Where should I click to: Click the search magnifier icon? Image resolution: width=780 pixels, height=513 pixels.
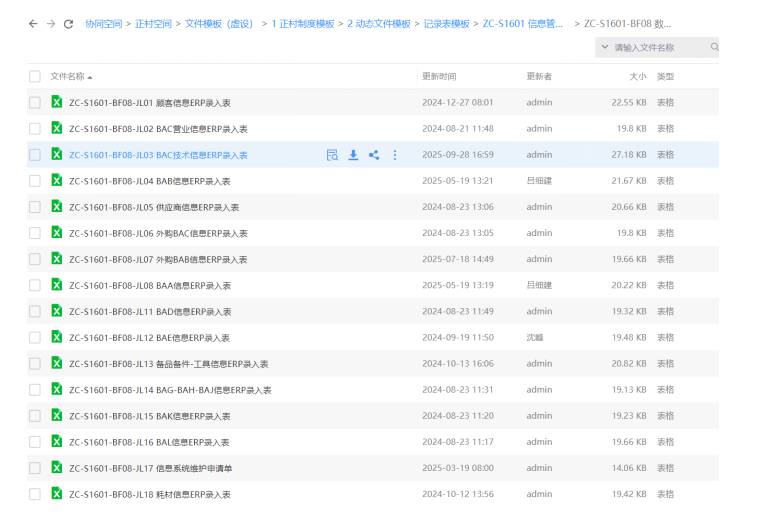point(714,47)
